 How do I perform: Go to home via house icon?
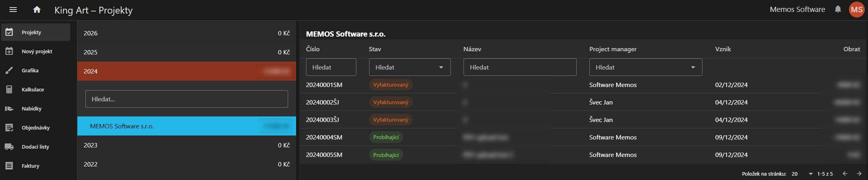pos(37,10)
